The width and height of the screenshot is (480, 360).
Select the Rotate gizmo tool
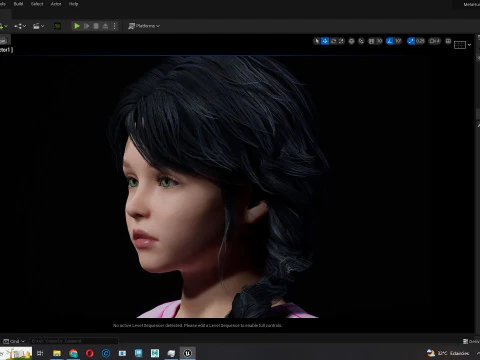point(333,41)
